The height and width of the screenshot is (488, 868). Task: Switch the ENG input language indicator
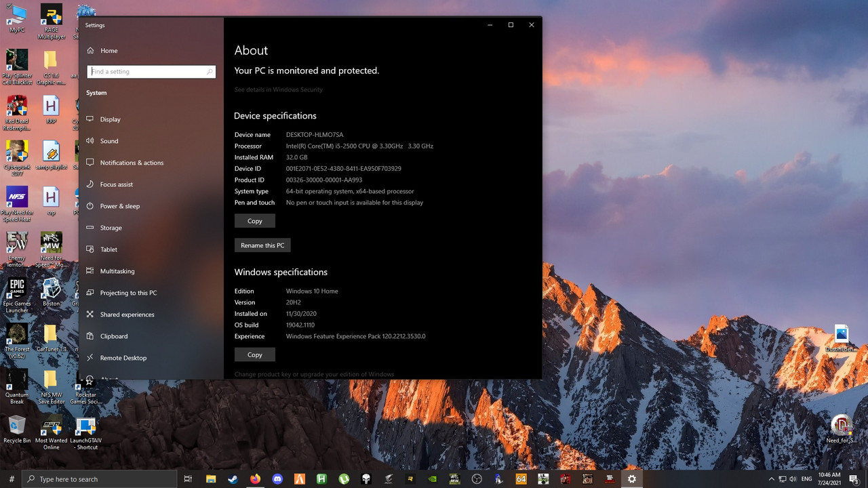coord(807,479)
